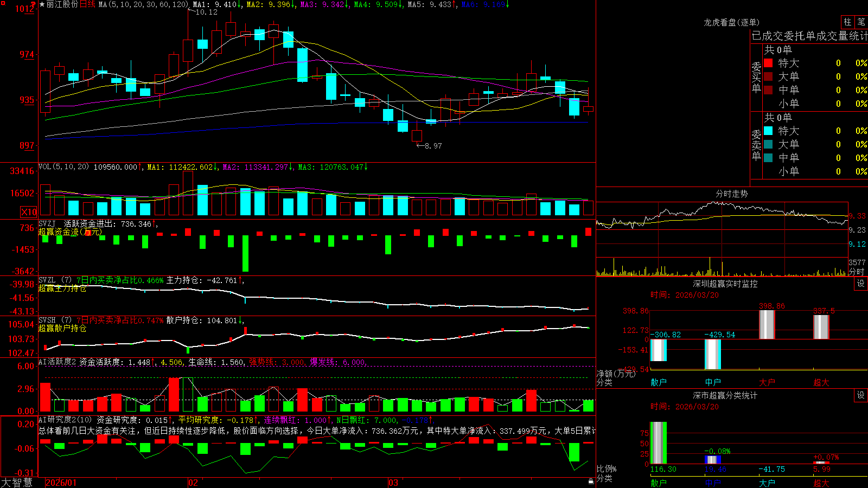The width and height of the screenshot is (868, 488).
Task: Click the lock icon at timeline end
Action: click(x=591, y=481)
